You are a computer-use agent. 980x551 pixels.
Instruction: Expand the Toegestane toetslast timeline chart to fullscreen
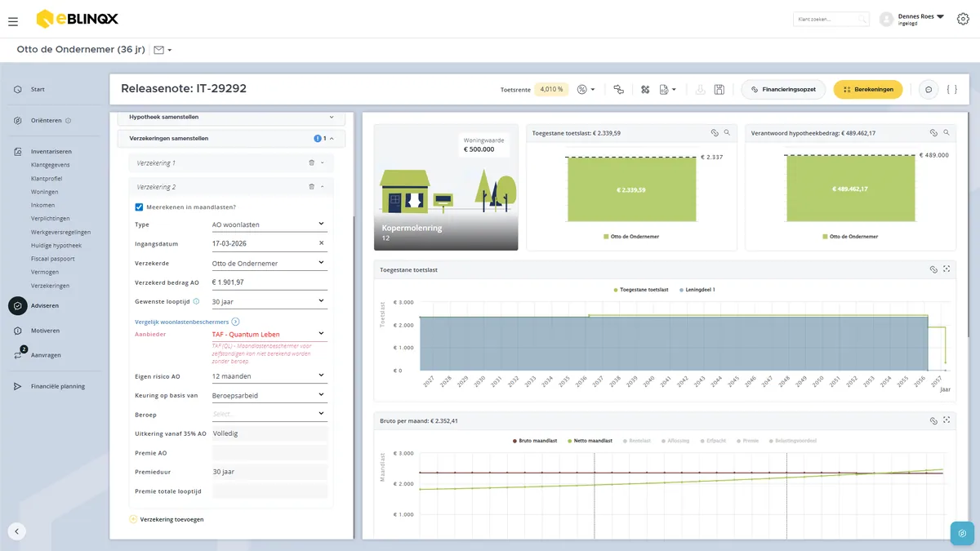(x=947, y=269)
